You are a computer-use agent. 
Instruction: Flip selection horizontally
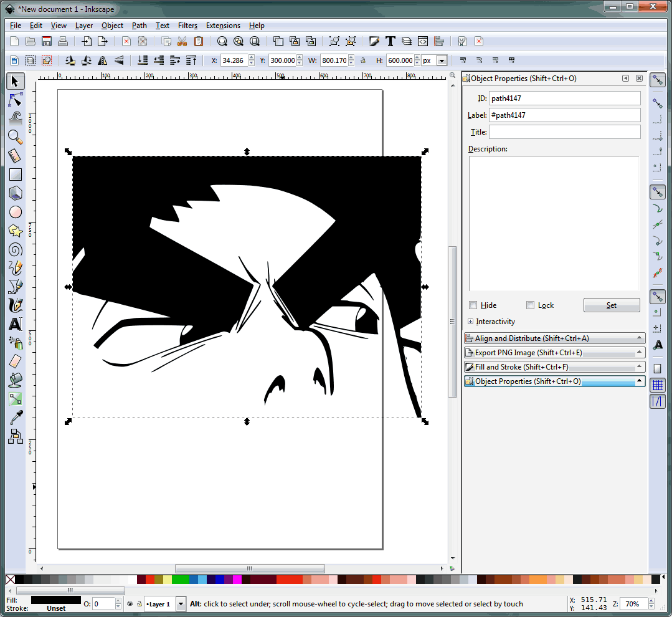[102, 60]
